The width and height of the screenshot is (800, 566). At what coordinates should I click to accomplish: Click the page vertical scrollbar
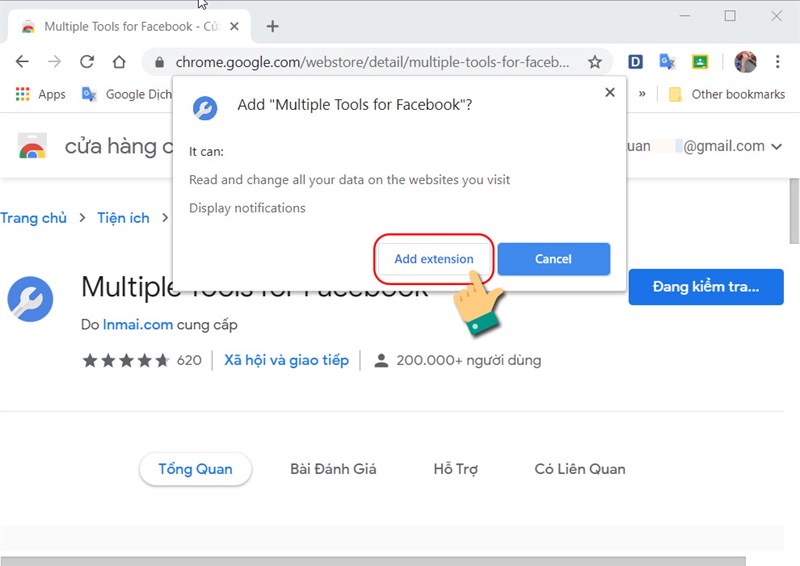794,212
